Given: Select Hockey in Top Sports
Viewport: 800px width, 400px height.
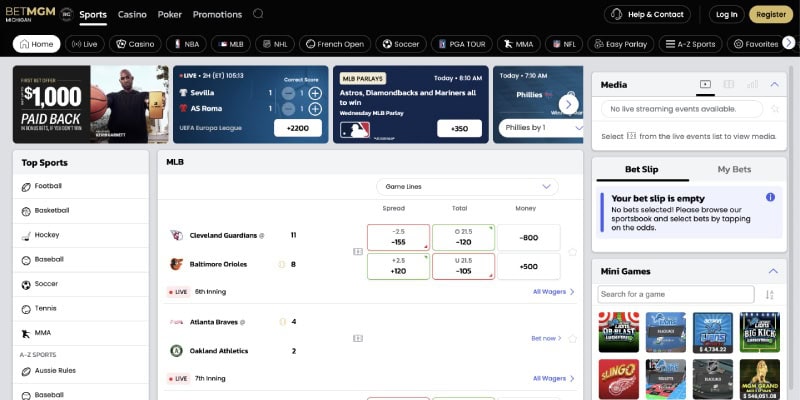Looking at the screenshot, I should click(81, 235).
